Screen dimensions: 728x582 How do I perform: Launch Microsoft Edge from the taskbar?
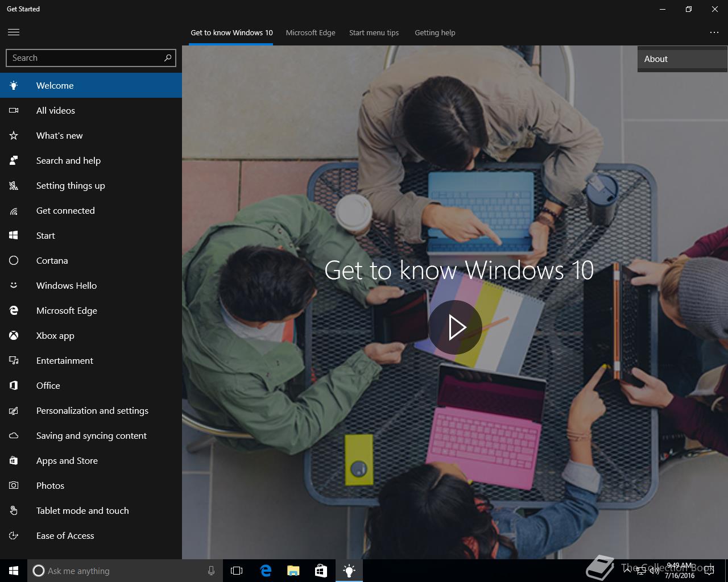265,571
